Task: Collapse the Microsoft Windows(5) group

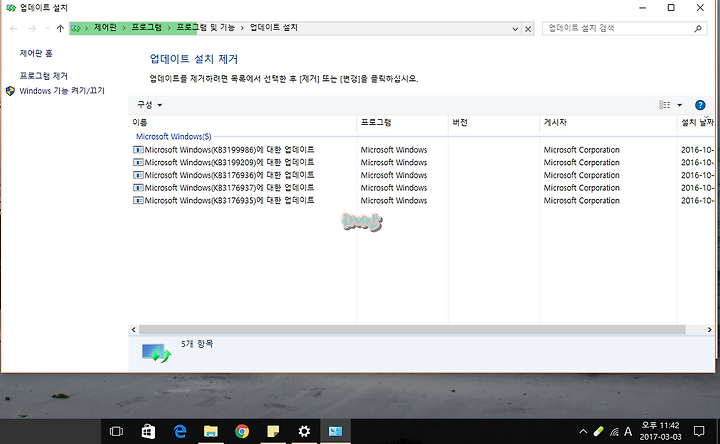Action: click(x=174, y=137)
